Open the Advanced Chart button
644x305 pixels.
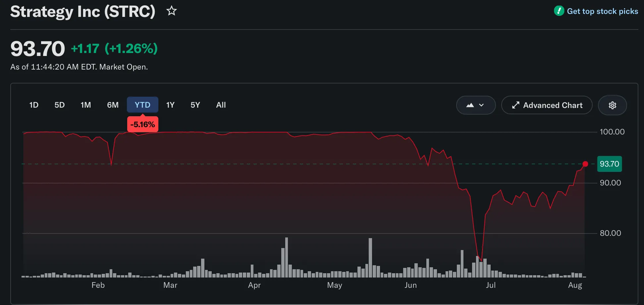547,105
